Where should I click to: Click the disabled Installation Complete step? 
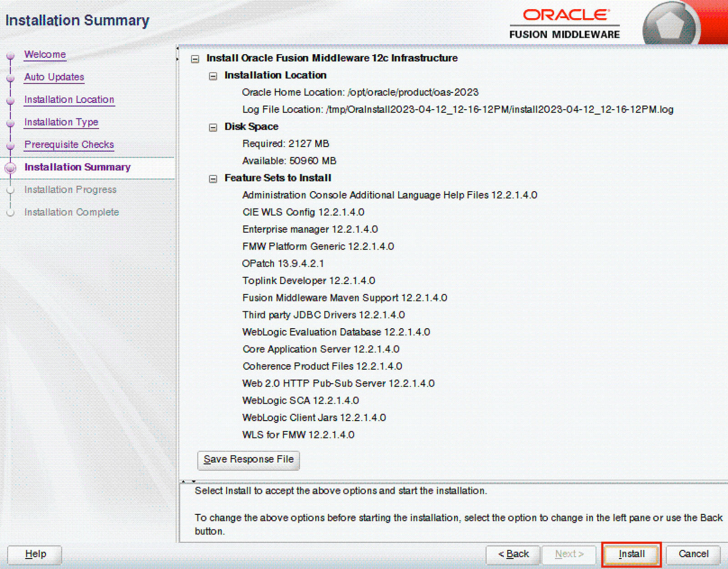point(71,212)
